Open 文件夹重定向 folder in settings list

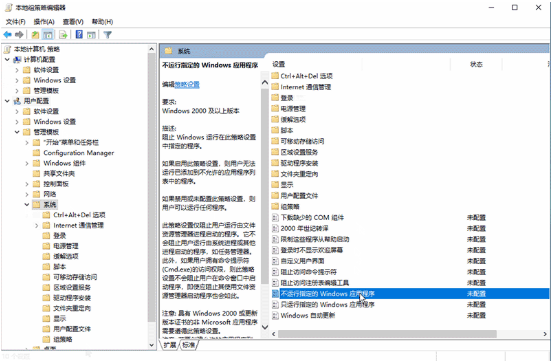pyautogui.click(x=299, y=174)
